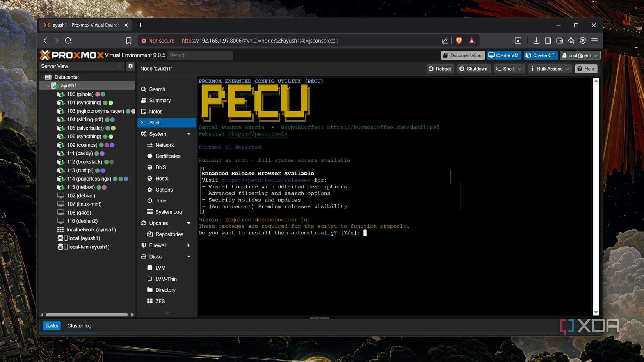Screen dimensions: 644x362
Task: Open browser downloads icon
Action: [536, 41]
